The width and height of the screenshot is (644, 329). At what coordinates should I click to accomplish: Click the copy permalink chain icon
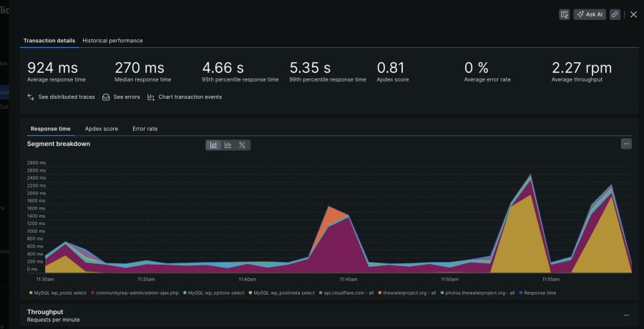[615, 14]
